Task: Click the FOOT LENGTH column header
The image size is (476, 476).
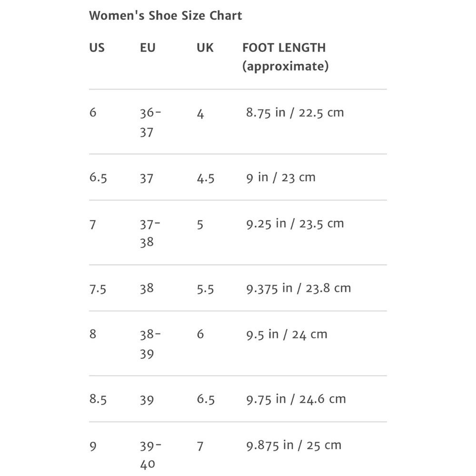Action: (x=285, y=57)
